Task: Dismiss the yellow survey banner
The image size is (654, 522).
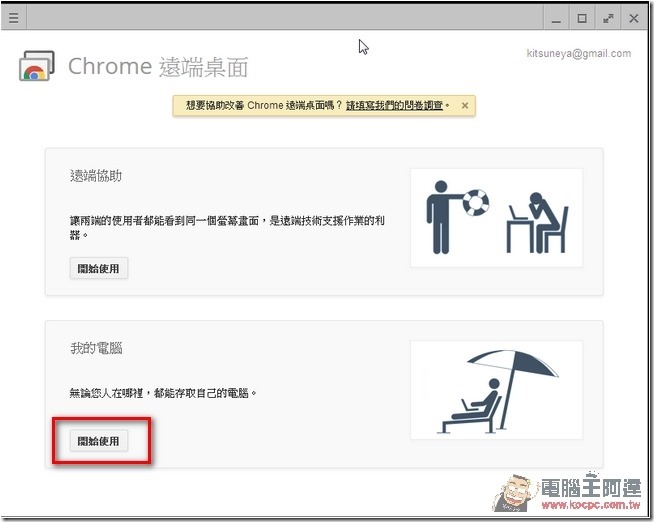Action: (x=465, y=105)
